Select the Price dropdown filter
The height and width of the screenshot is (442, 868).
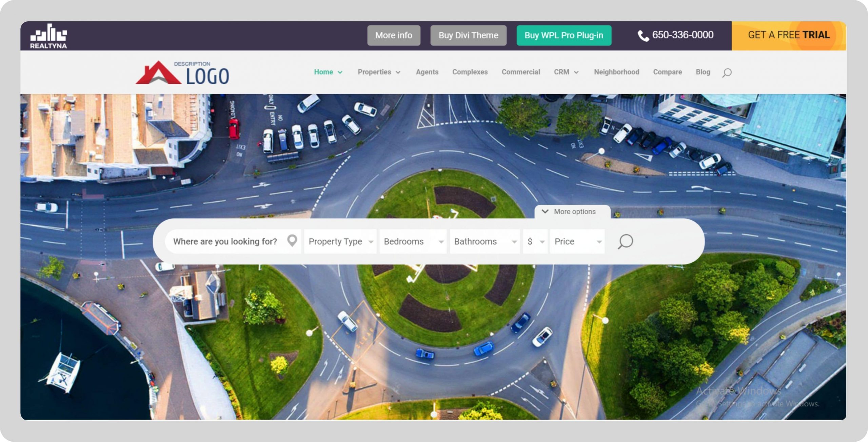(575, 241)
